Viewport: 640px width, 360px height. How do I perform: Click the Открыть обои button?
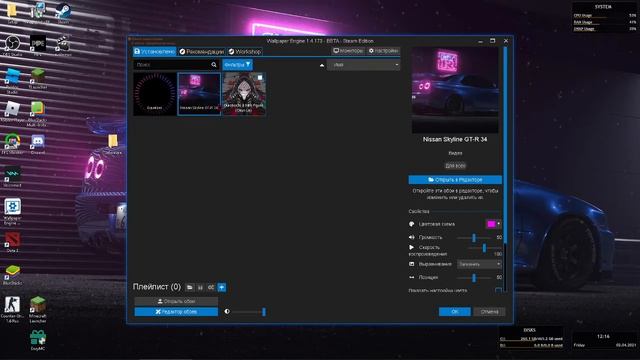(176, 301)
